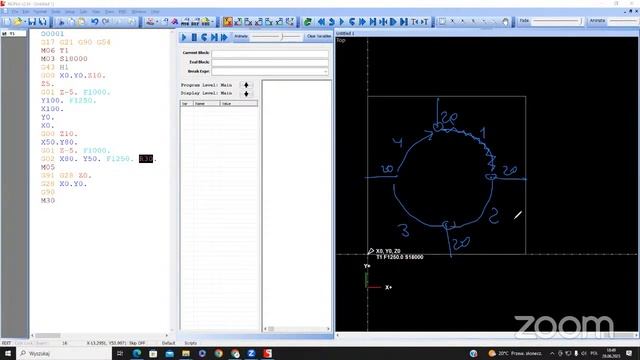
Task: Click line M05 in editor
Action: coord(48,167)
